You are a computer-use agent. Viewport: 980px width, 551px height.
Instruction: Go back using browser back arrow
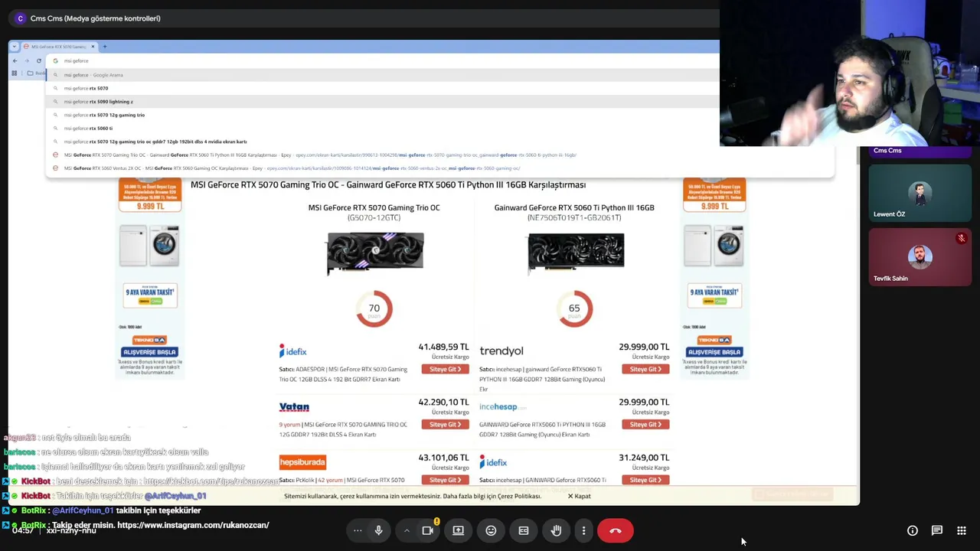click(15, 60)
